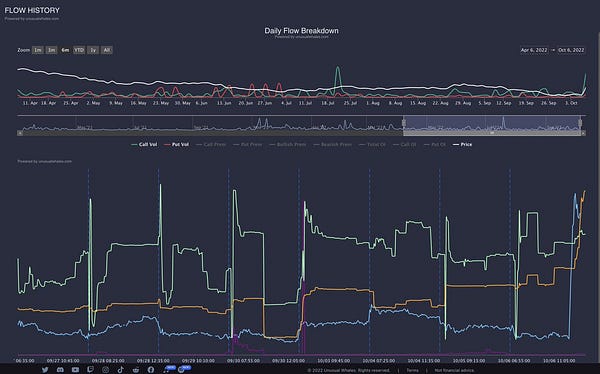Screen dimensions: 600x374
Task: Open the TikTok footer icon
Action: click(x=121, y=370)
